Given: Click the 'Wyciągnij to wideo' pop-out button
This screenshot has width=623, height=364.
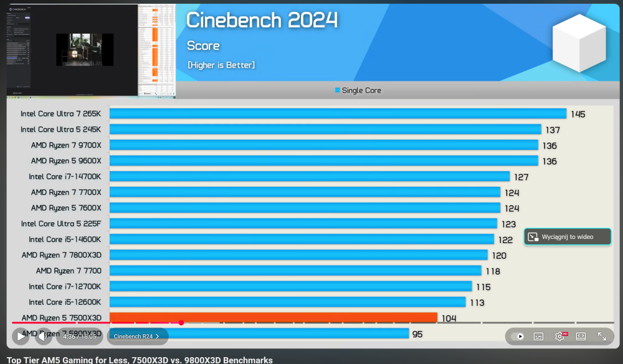Looking at the screenshot, I should [x=568, y=236].
